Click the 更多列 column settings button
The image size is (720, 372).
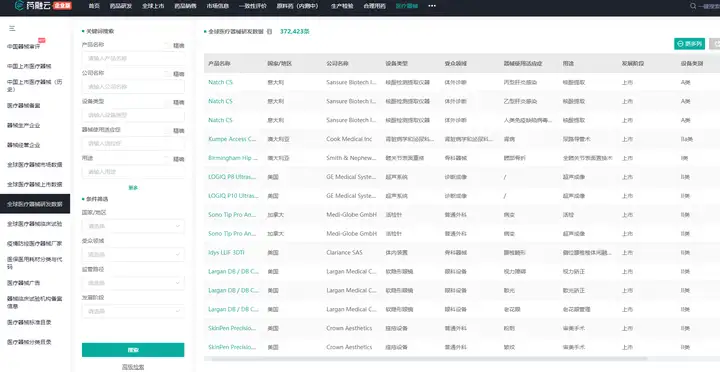689,44
